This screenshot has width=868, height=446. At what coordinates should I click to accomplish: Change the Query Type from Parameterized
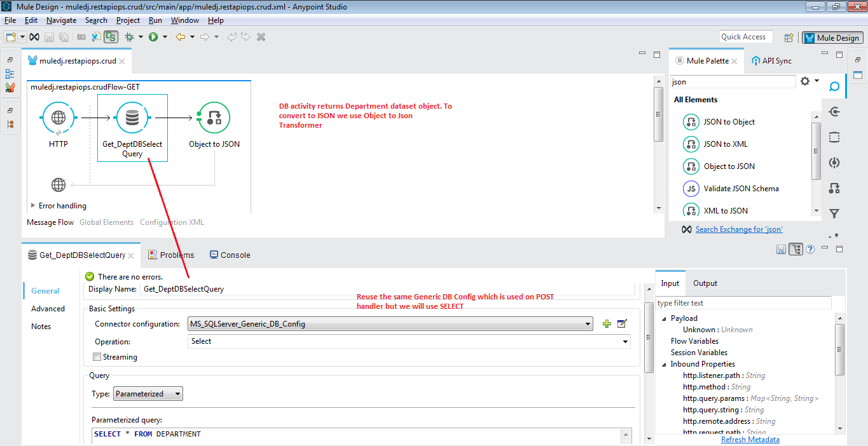[148, 393]
